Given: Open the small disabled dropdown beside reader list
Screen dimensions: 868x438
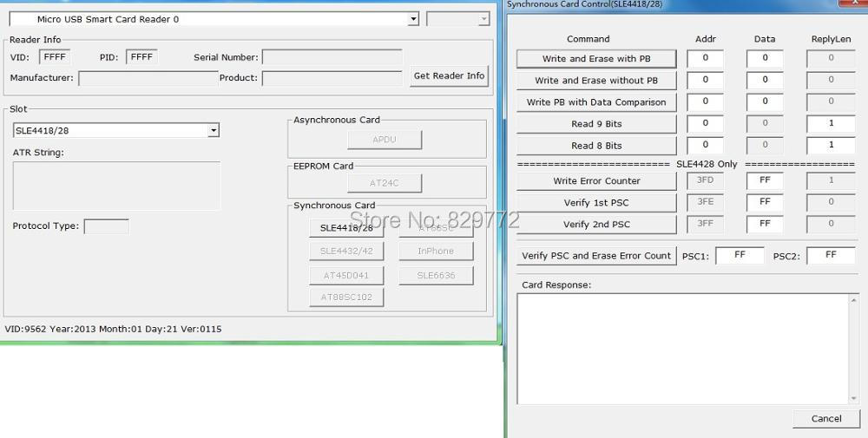Looking at the screenshot, I should coord(457,19).
